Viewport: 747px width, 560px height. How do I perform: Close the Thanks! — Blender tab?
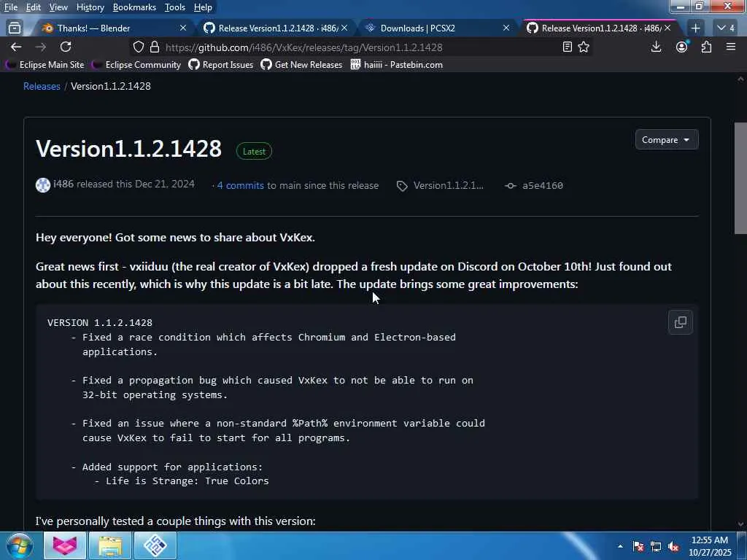pyautogui.click(x=183, y=28)
